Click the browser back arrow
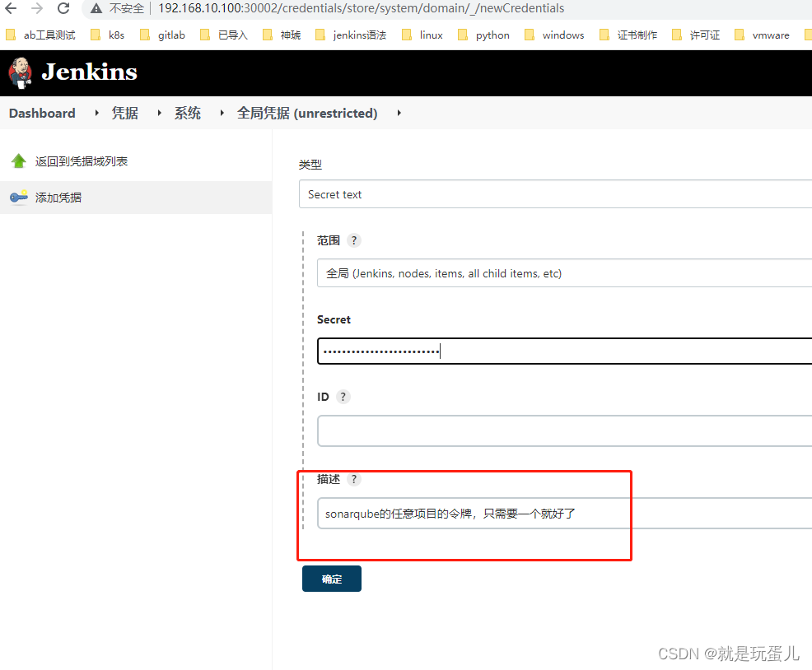This screenshot has width=812, height=670. 11,8
